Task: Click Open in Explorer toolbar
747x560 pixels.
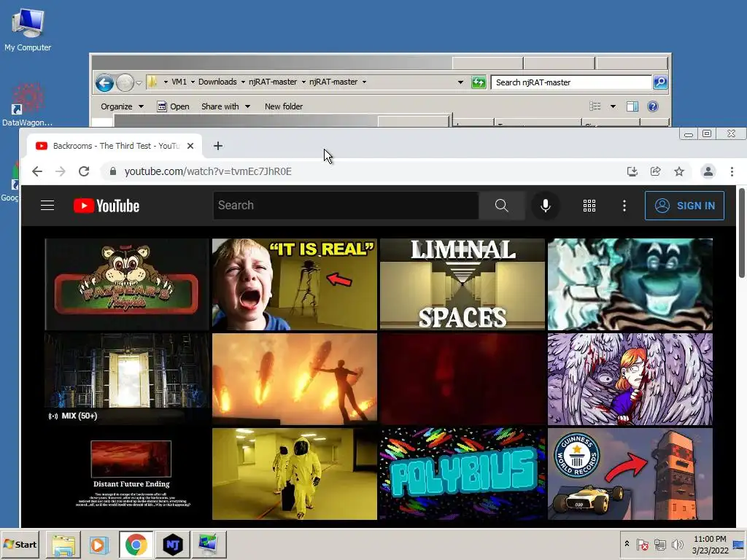Action: pyautogui.click(x=173, y=106)
